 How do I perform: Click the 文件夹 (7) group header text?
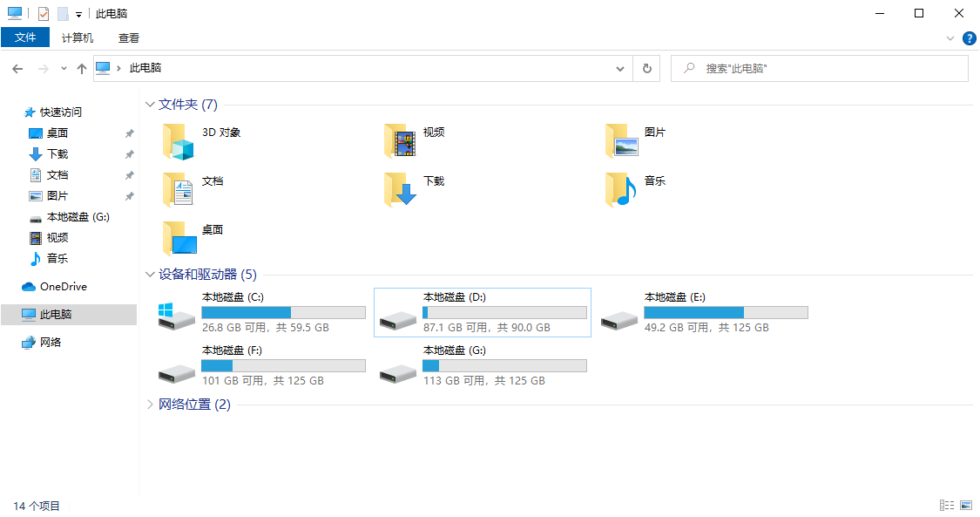point(188,105)
